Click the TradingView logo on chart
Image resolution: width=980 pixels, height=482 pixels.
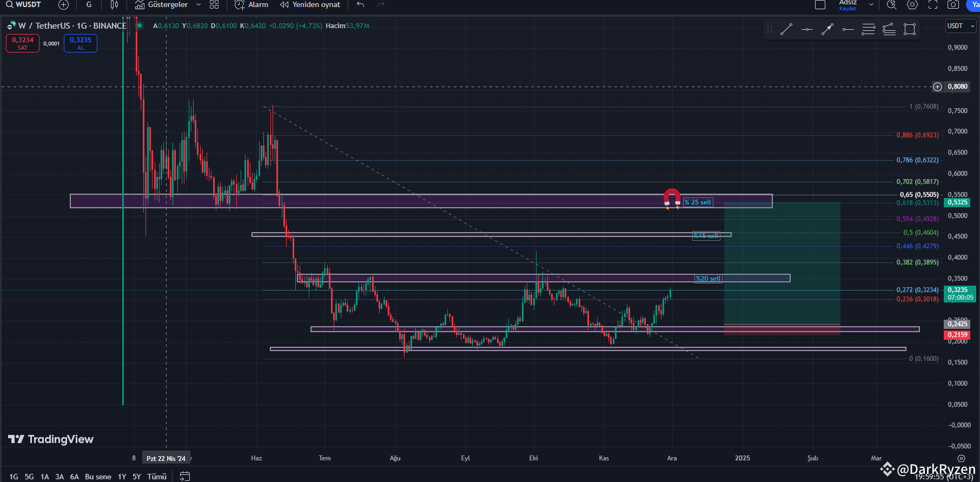(51, 439)
